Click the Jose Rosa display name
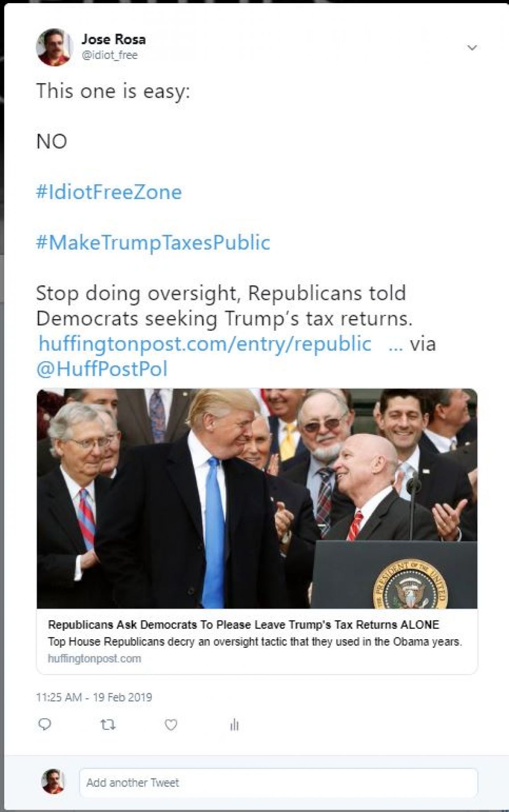This screenshot has height=812, width=509. 113,39
